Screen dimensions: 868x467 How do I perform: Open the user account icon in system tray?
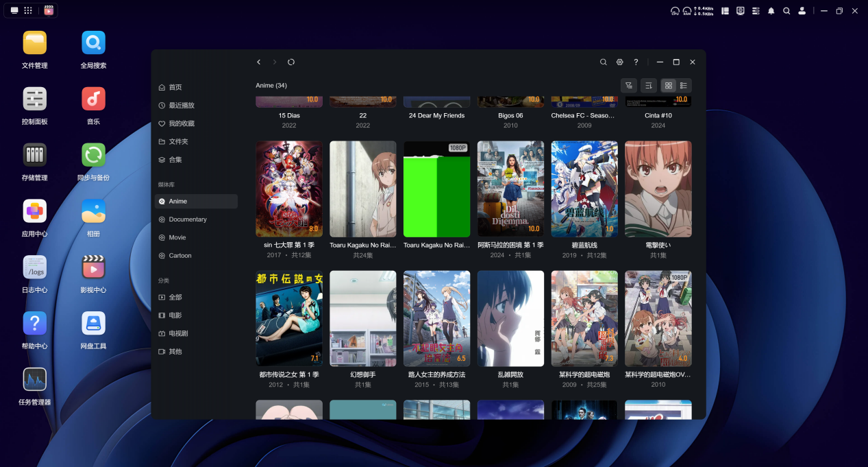pos(802,11)
